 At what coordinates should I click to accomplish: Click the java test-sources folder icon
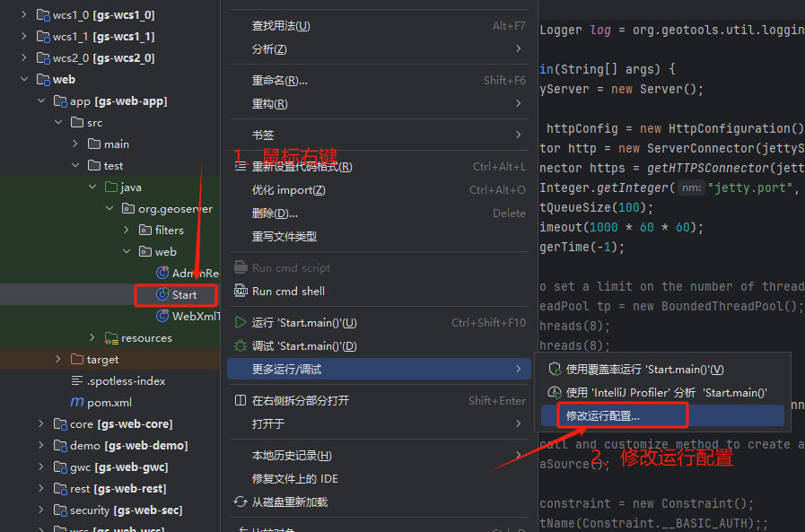[x=111, y=187]
